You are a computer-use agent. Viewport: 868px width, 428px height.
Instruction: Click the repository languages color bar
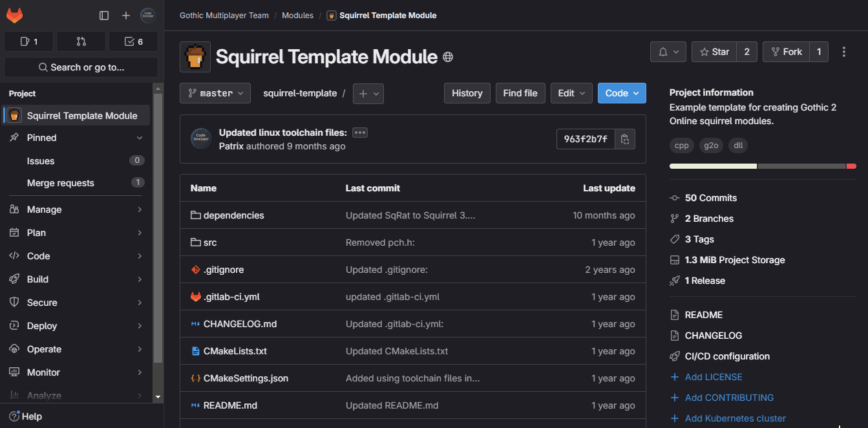click(x=763, y=166)
